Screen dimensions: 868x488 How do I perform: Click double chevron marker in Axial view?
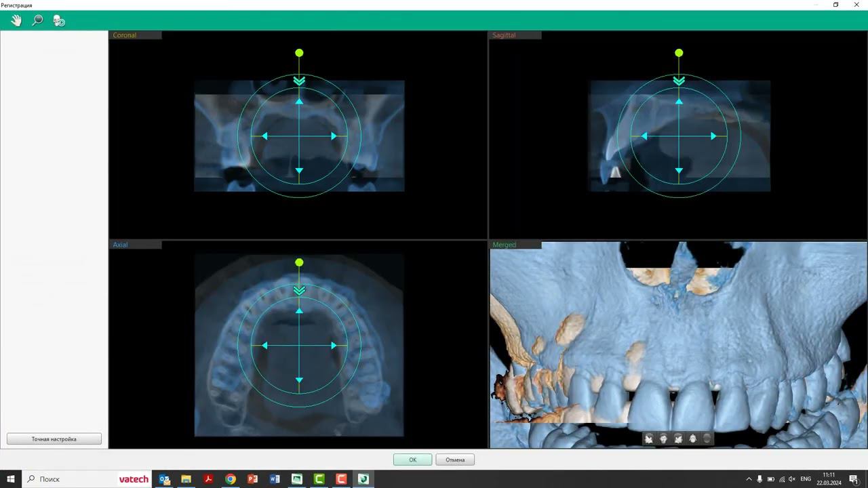299,291
